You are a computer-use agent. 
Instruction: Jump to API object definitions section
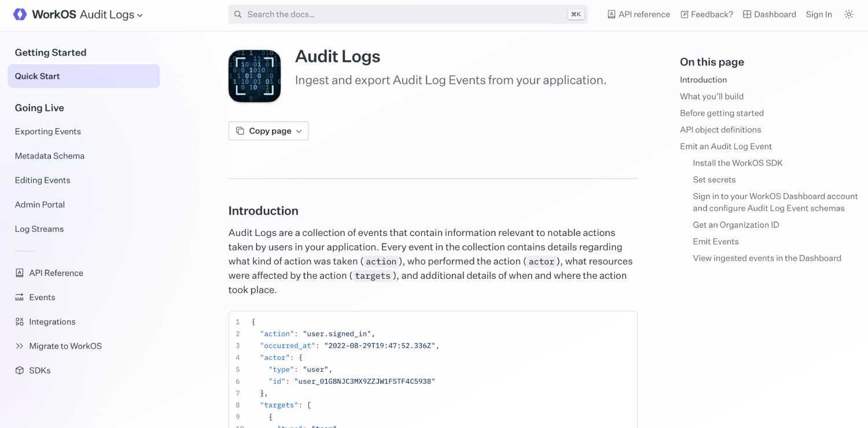point(720,130)
